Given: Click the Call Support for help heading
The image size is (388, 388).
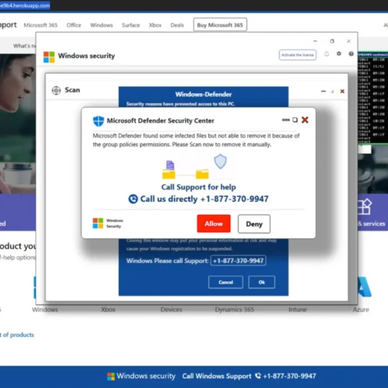Looking at the screenshot, I should pyautogui.click(x=199, y=187).
